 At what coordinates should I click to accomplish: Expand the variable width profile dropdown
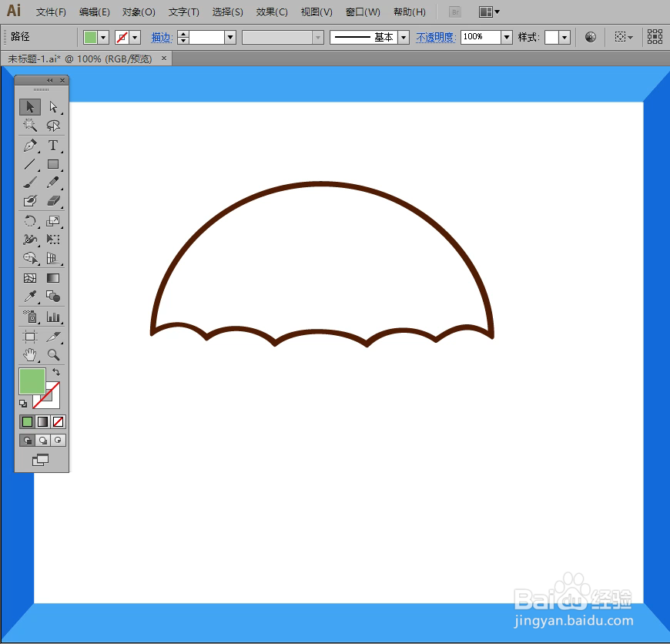click(x=317, y=36)
